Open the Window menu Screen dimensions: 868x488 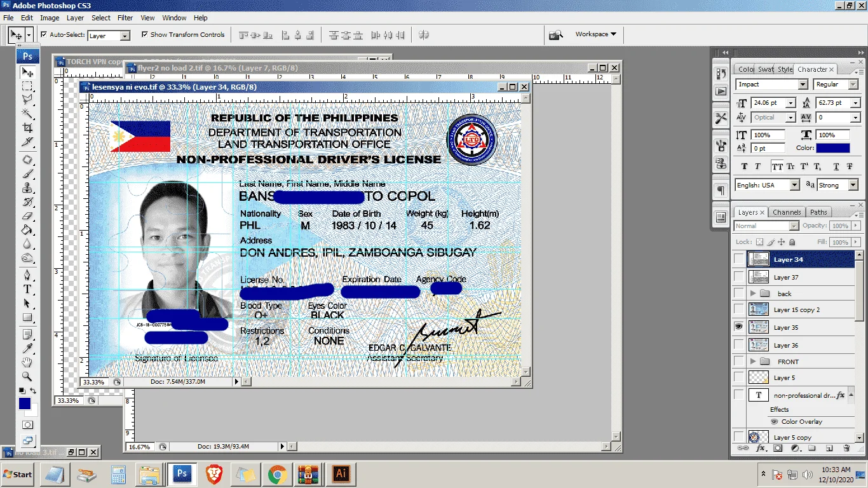click(174, 18)
